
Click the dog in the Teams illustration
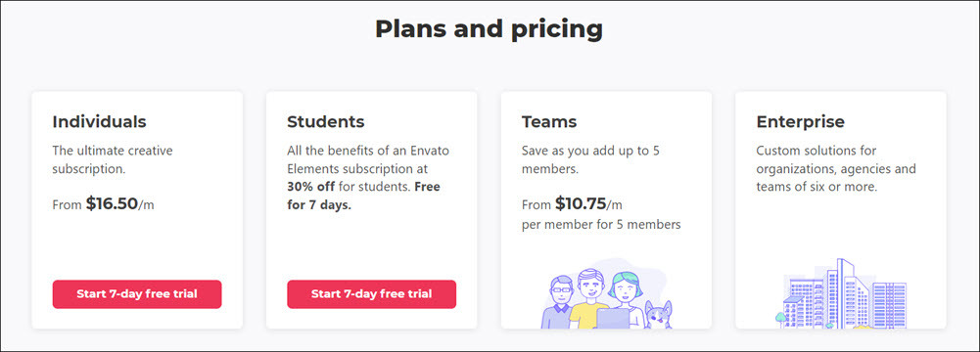click(659, 315)
